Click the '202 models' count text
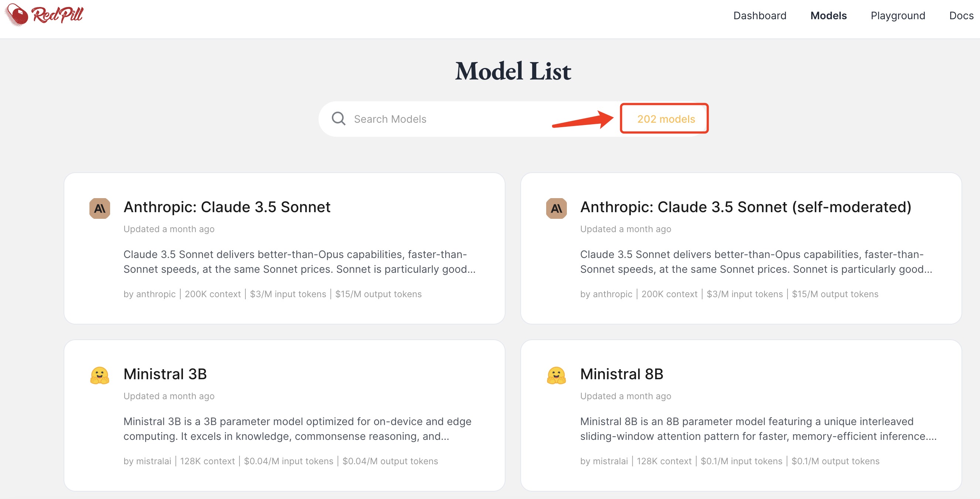 coord(666,119)
